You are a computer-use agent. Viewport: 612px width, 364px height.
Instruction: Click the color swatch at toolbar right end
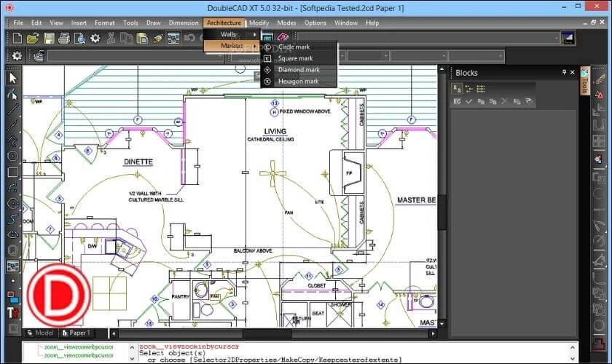(x=568, y=38)
